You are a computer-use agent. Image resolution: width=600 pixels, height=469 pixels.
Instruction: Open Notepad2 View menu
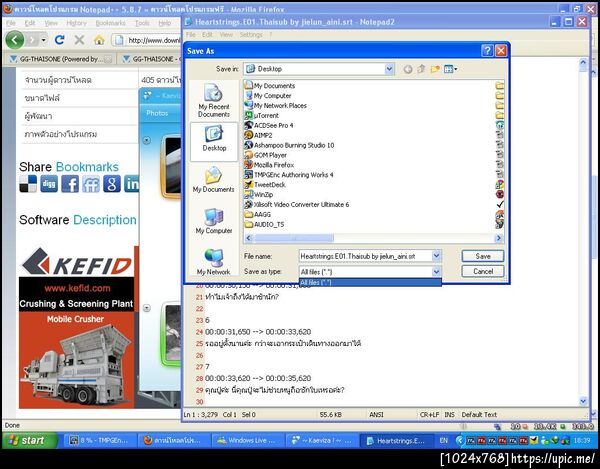226,35
